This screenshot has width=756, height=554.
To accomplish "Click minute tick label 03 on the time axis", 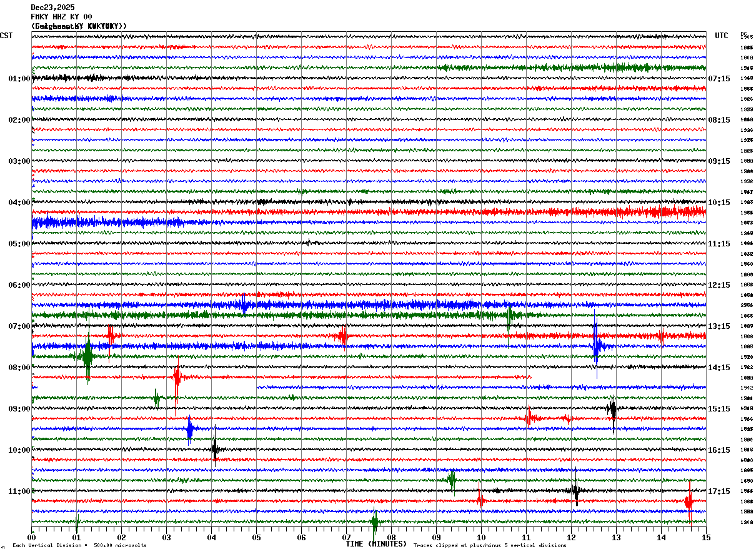I will pyautogui.click(x=166, y=537).
